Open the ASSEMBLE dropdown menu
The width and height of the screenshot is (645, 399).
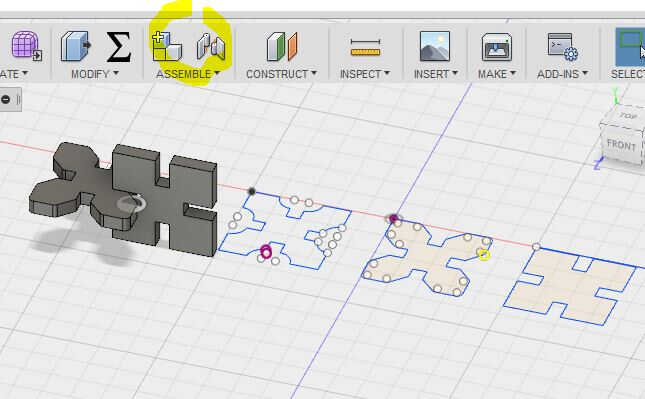[188, 74]
